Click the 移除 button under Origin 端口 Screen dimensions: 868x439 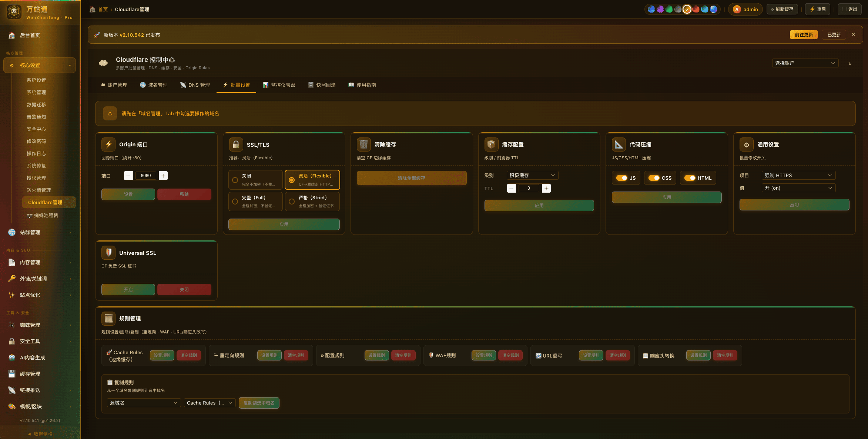[184, 194]
